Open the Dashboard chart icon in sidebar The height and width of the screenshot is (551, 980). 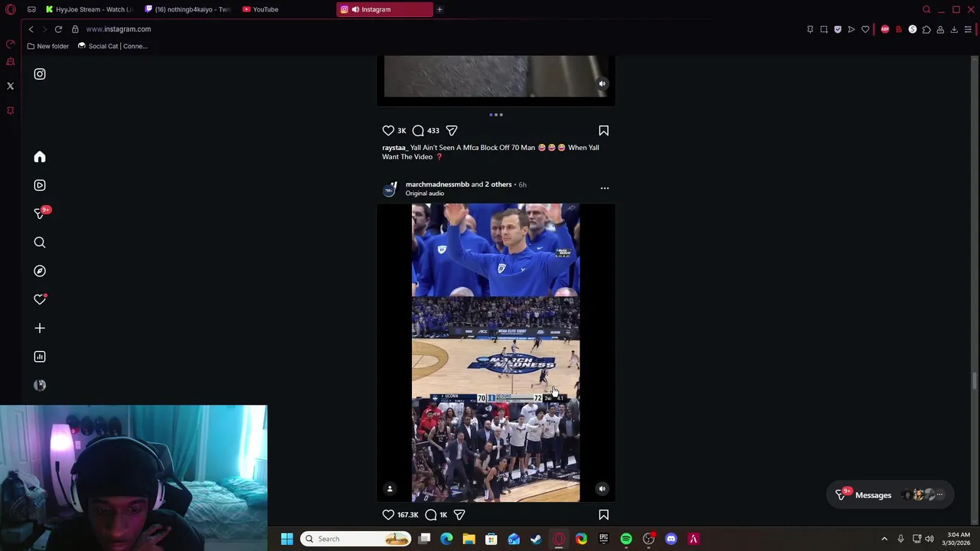pos(40,357)
